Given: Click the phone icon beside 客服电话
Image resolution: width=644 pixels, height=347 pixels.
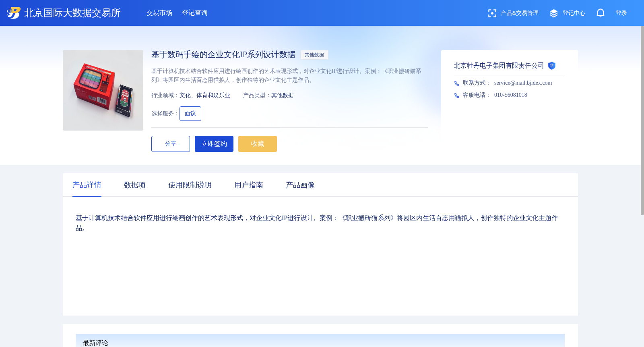Looking at the screenshot, I should pyautogui.click(x=457, y=96).
